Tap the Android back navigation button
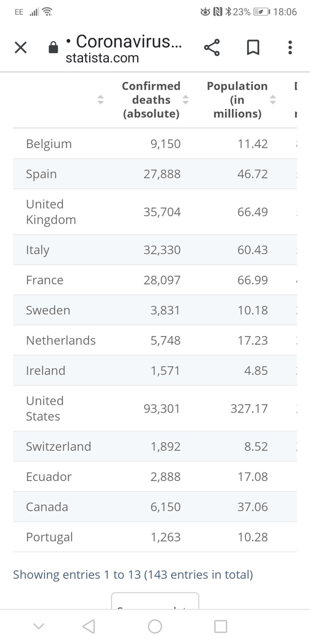The width and height of the screenshot is (310, 644). tap(89, 626)
